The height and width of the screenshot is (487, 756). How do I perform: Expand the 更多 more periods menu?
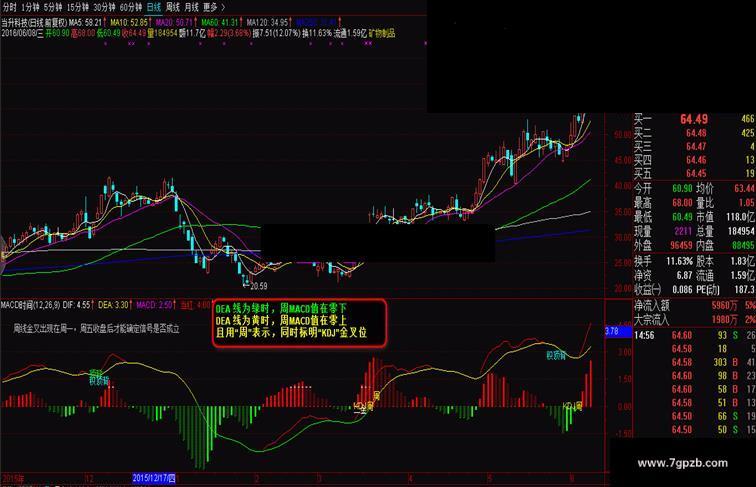point(213,7)
